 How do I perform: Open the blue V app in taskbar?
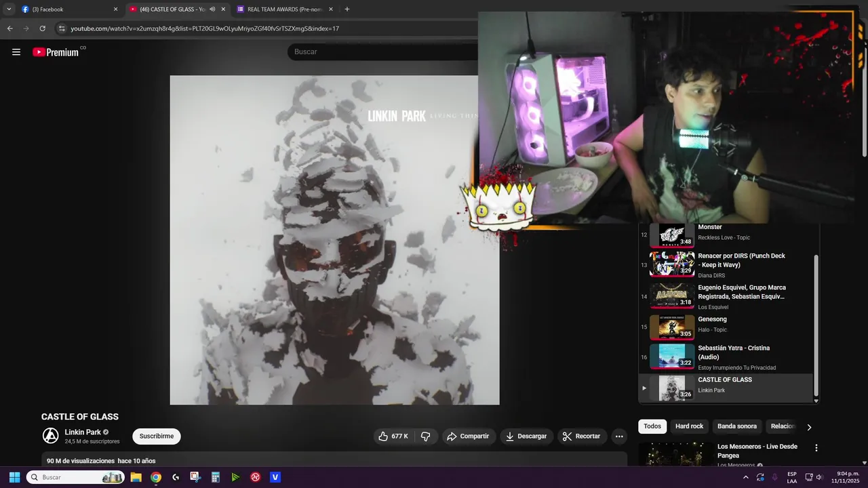(x=275, y=477)
